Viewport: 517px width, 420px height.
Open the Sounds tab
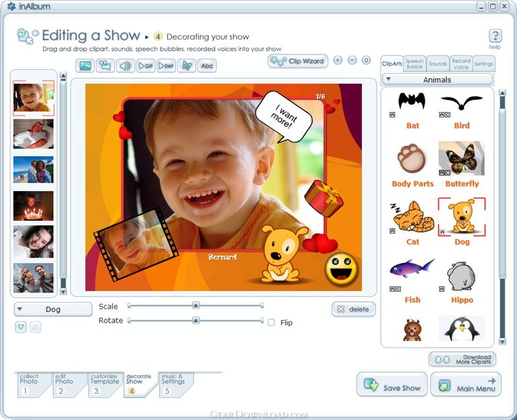(x=438, y=64)
